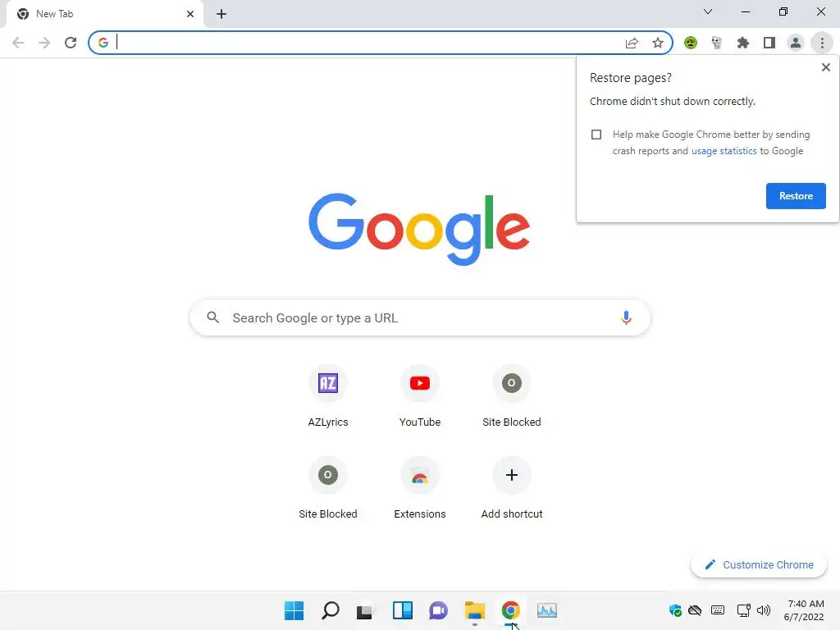The image size is (840, 630).
Task: Click the 'Restore pages?' heading
Action: coord(631,78)
